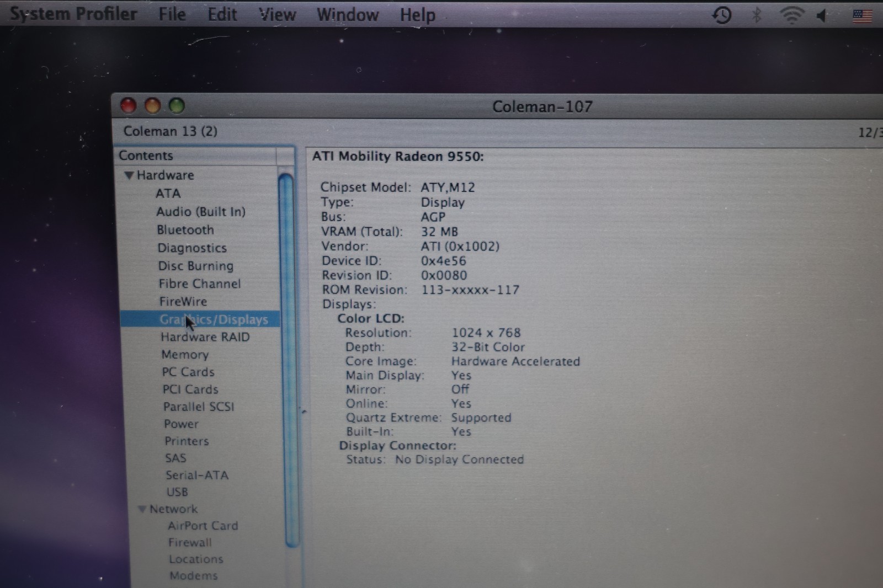883x588 pixels.
Task: Click the Depth value 32-Bit Color
Action: pos(488,348)
